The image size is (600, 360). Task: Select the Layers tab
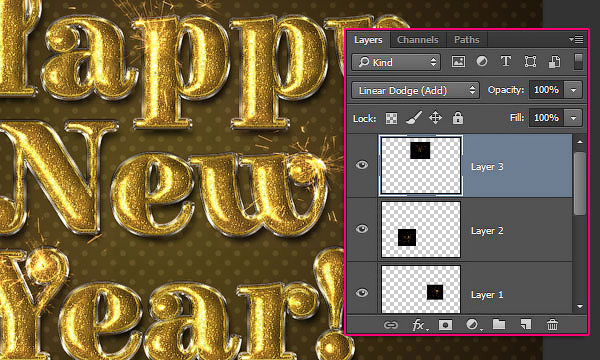368,40
